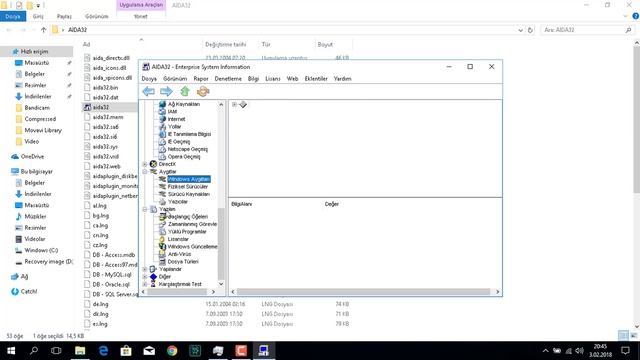The height and width of the screenshot is (360, 640).
Task: Go up one folder in Explorer
Action: tap(44, 30)
